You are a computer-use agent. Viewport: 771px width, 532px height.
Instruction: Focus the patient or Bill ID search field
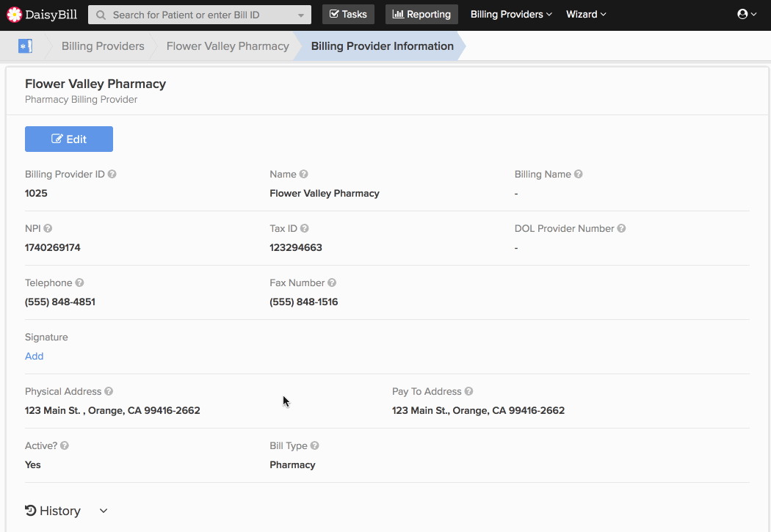click(200, 15)
